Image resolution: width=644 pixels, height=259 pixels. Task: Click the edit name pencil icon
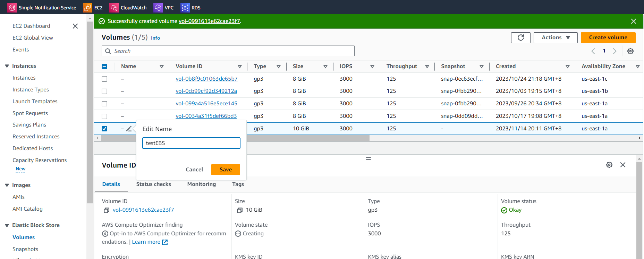pos(129,129)
